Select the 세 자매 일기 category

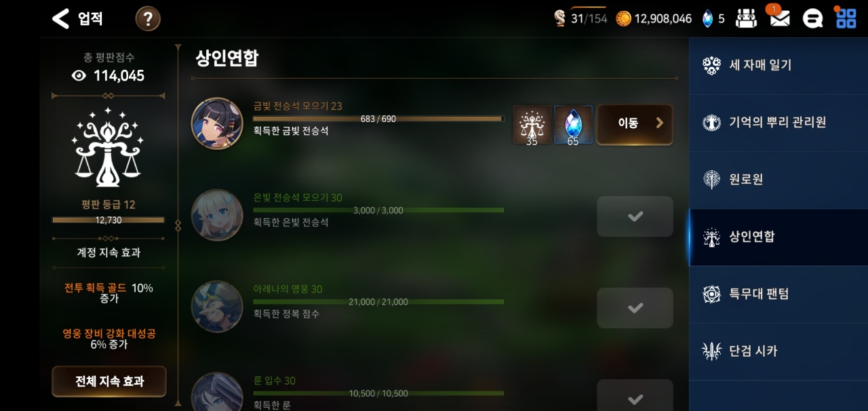point(778,66)
